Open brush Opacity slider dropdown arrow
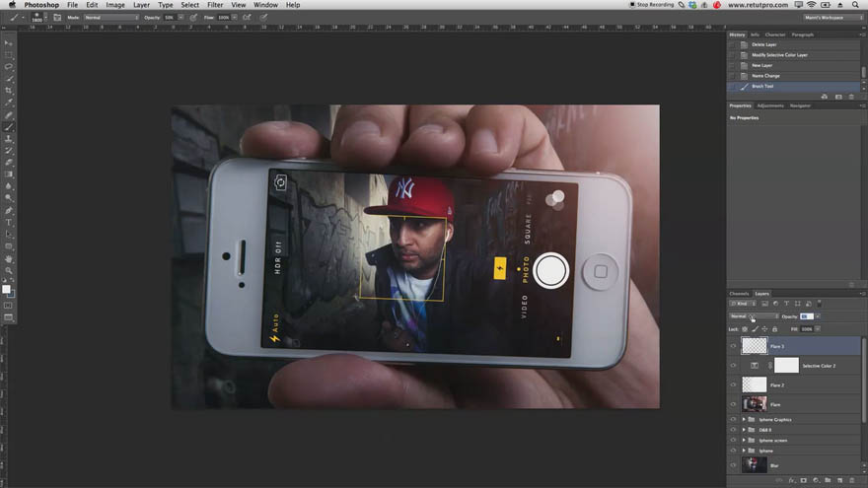This screenshot has width=868, height=488. pyautogui.click(x=181, y=18)
